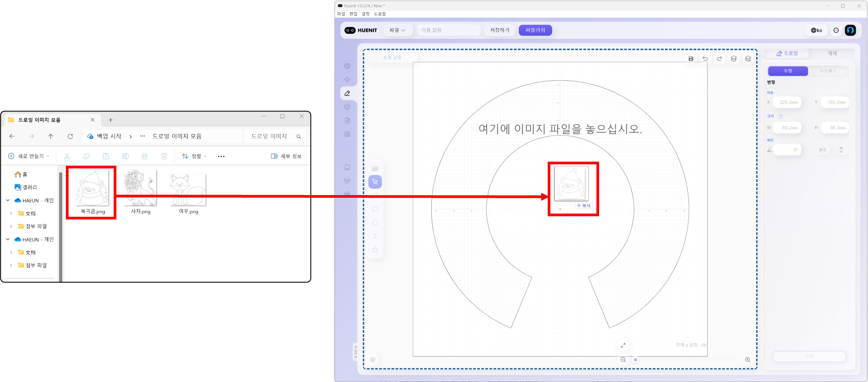Refresh the Explorer folder view
This screenshot has height=382, width=868.
70,136
